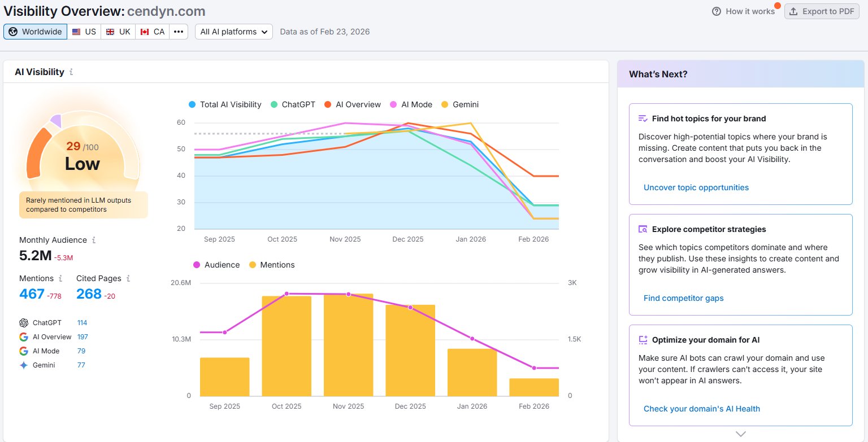Toggle Mentions legend series
This screenshot has height=442, width=868.
pyautogui.click(x=272, y=265)
